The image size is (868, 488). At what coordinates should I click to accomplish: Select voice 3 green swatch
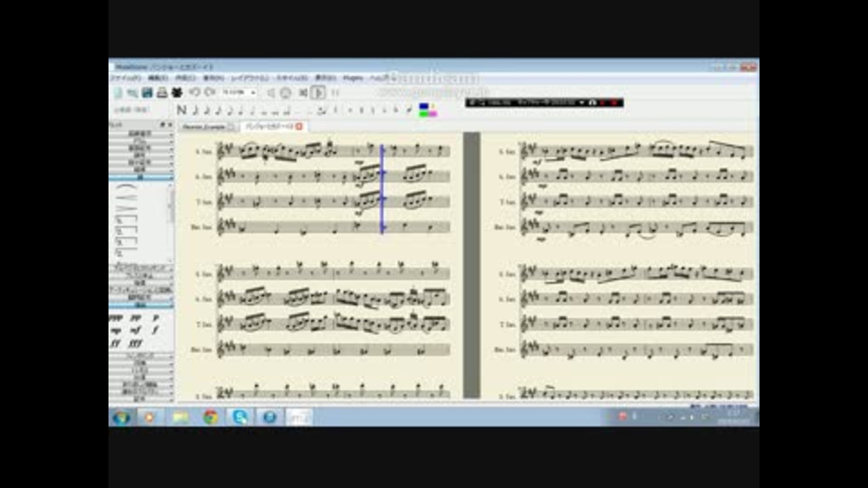pos(424,114)
